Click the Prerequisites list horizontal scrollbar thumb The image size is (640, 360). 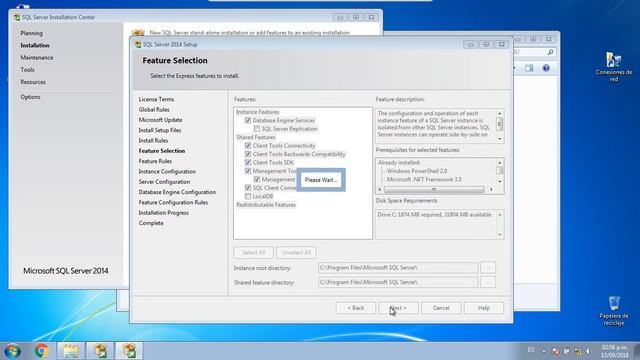click(434, 189)
